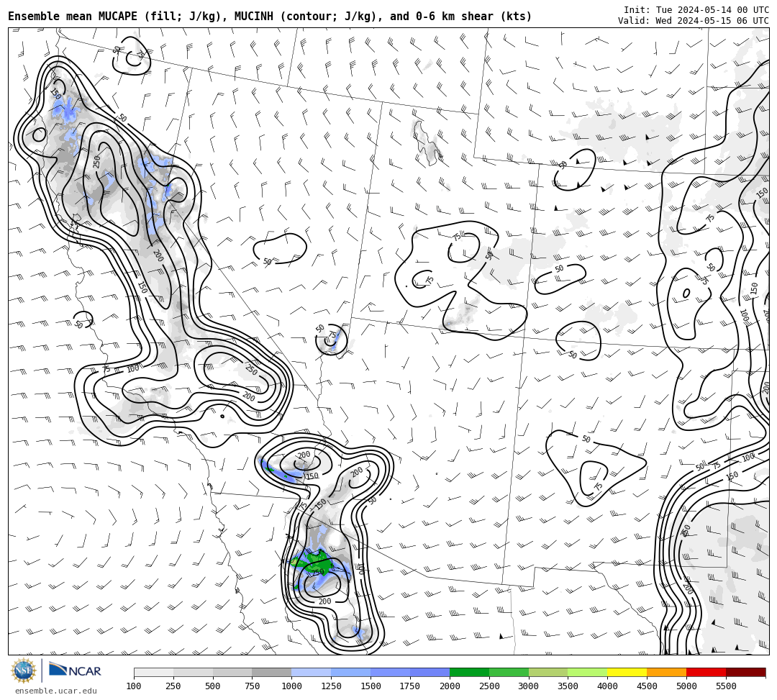Viewport: 777px width, 700px height.
Task: Click the colorbar label 2500
Action: coord(489,686)
